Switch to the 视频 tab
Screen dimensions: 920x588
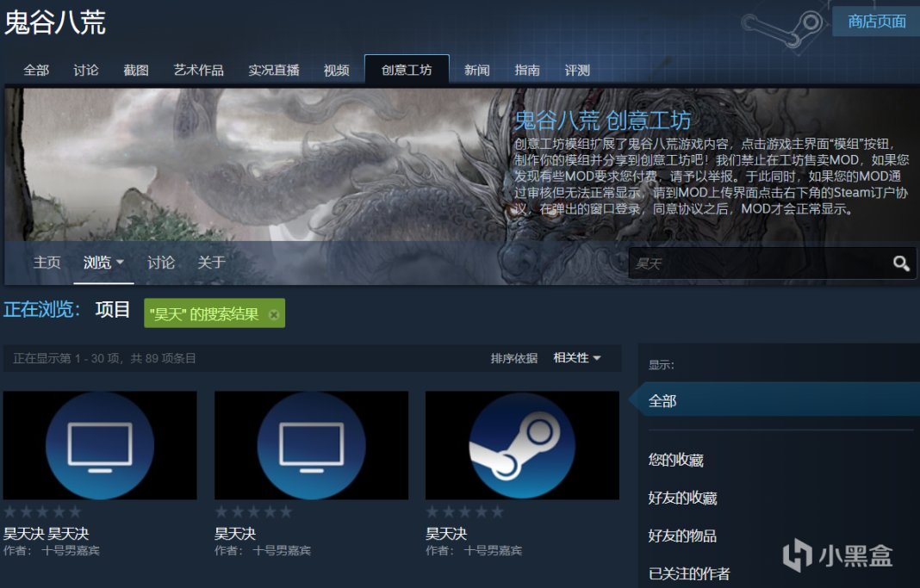click(x=336, y=71)
